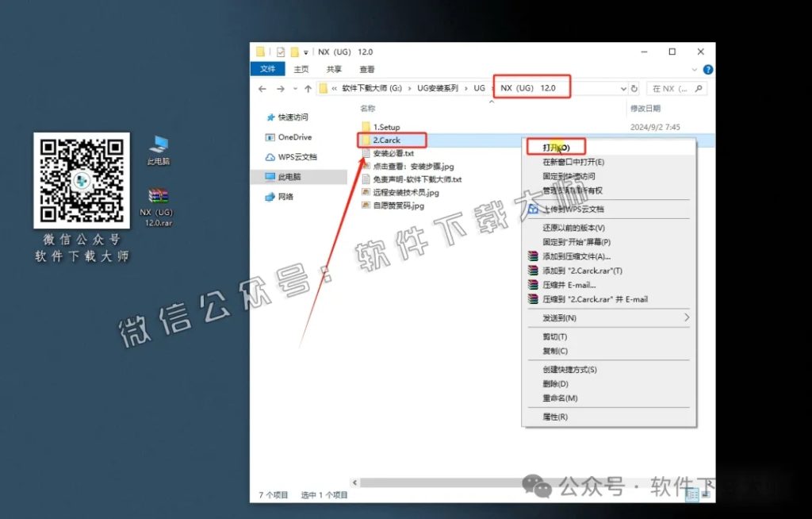
Task: Click the back navigation arrow
Action: point(262,87)
